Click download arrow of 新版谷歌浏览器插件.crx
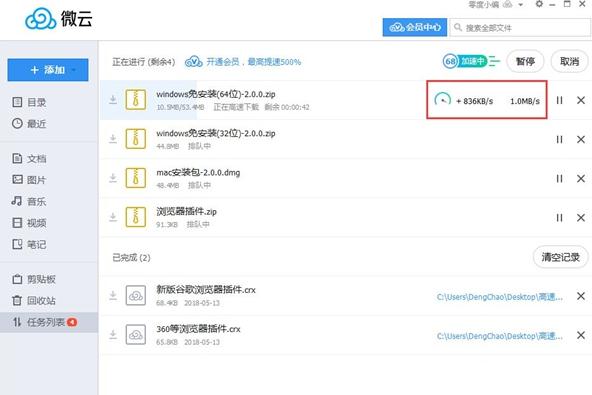Image resolution: width=592 pixels, height=395 pixels. click(113, 296)
